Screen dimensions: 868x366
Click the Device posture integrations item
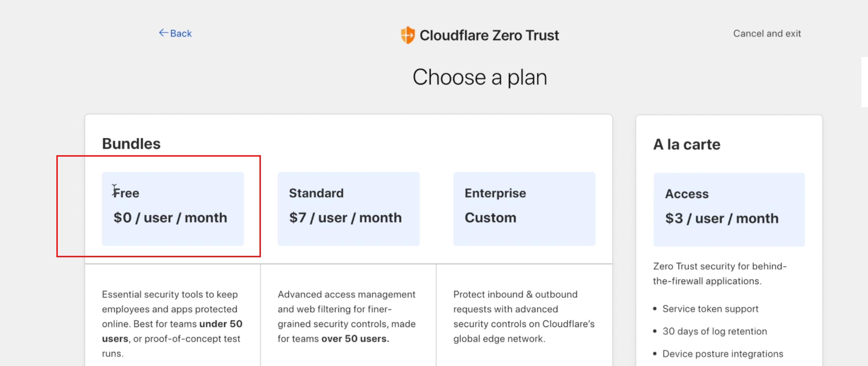click(723, 354)
